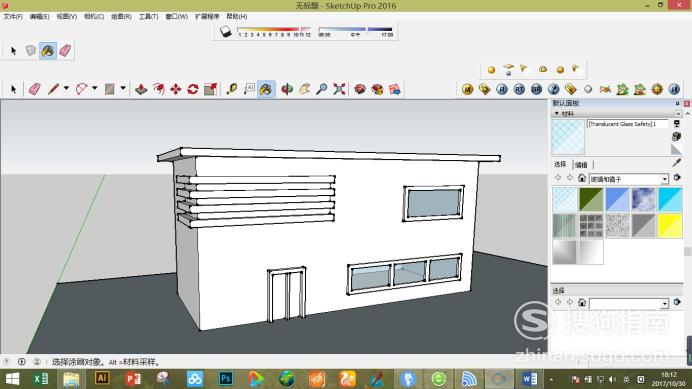
Task: Click the materials home button
Action: pos(582,178)
